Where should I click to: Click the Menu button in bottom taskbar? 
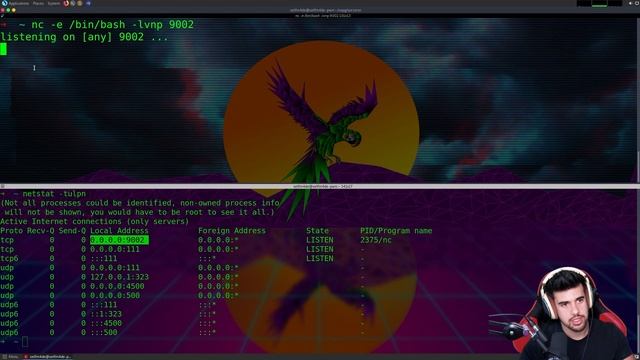click(11, 357)
